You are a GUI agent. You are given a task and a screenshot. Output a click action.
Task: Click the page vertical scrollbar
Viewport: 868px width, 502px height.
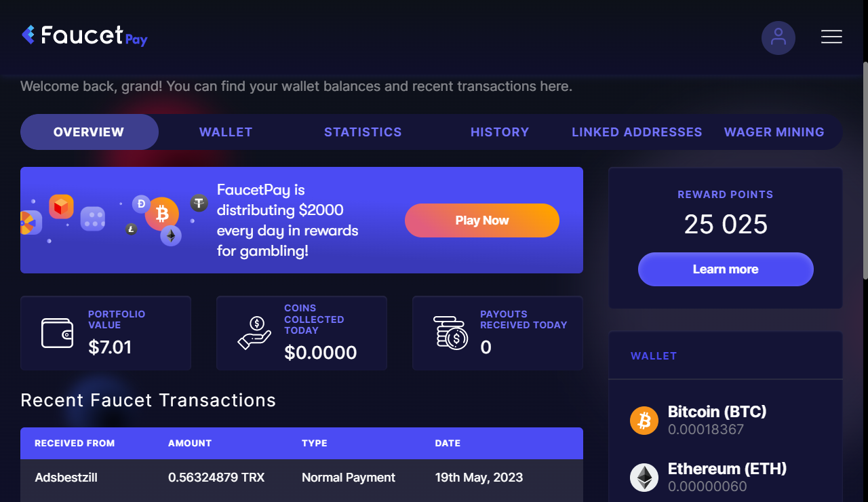point(865,170)
